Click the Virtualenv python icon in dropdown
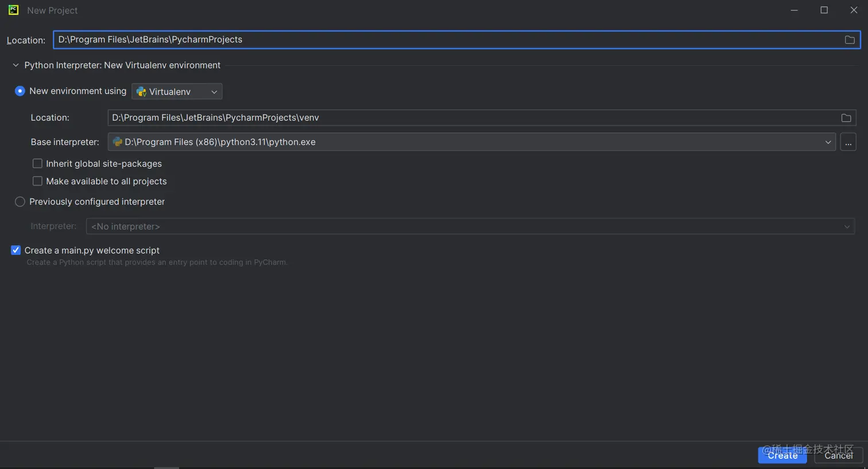Viewport: 868px width, 469px height. [x=141, y=92]
